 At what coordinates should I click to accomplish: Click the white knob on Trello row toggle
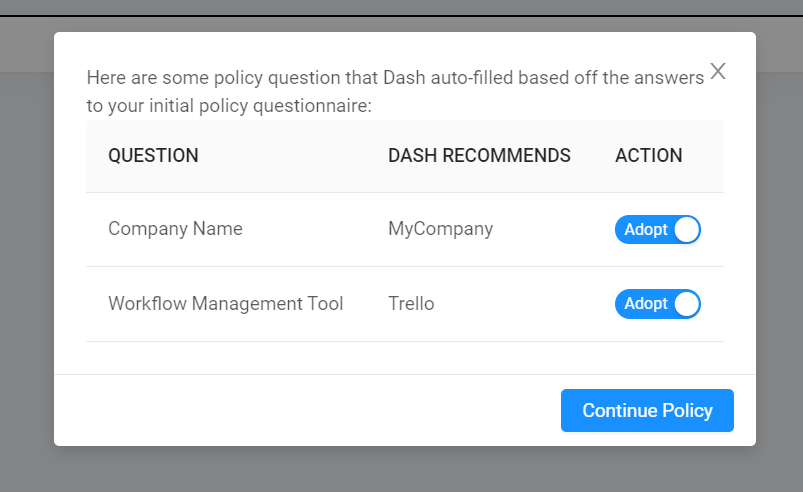[686, 303]
